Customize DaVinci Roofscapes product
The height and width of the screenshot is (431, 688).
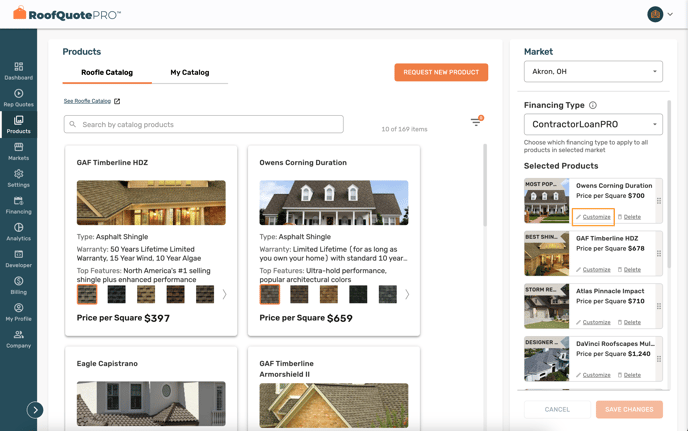coord(593,375)
